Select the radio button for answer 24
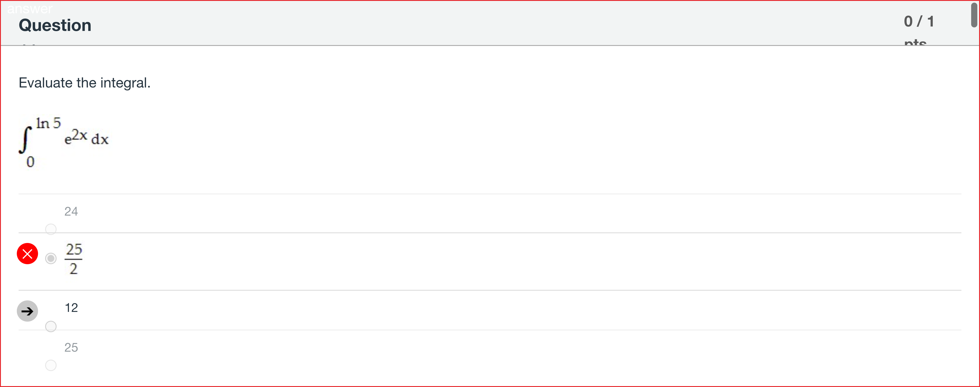The width and height of the screenshot is (980, 387). click(51, 229)
